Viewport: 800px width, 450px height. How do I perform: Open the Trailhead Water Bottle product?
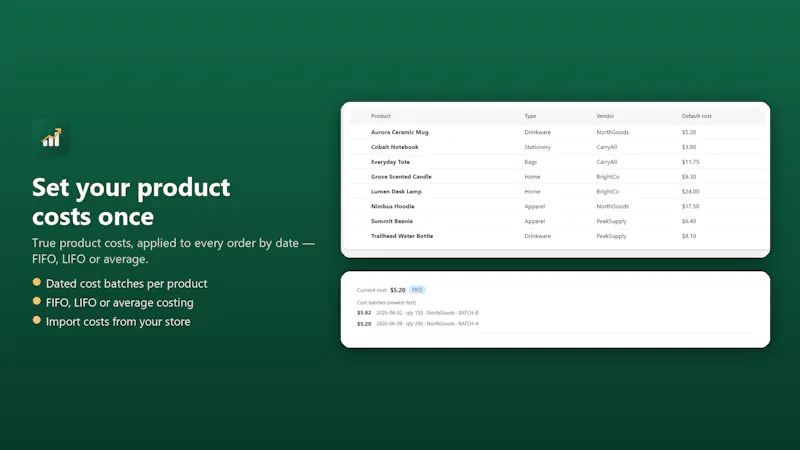tap(402, 236)
